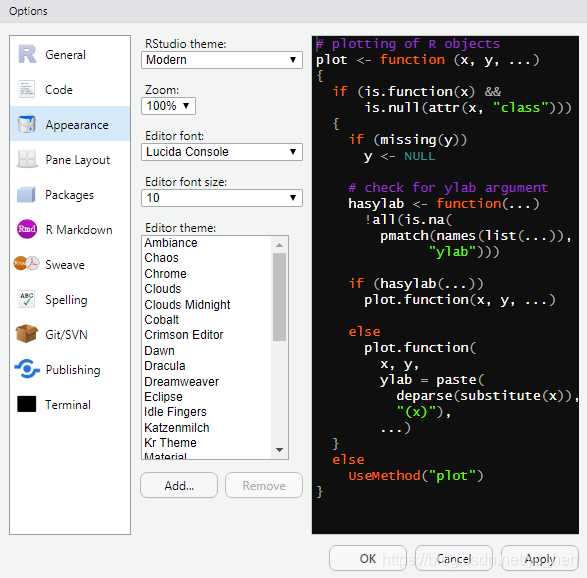Switch to Publishing options
Image resolution: width=587 pixels, height=578 pixels.
[x=70, y=369]
